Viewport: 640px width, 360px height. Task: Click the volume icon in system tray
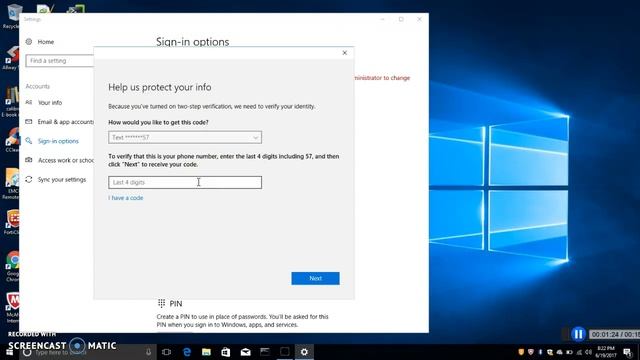(588, 352)
